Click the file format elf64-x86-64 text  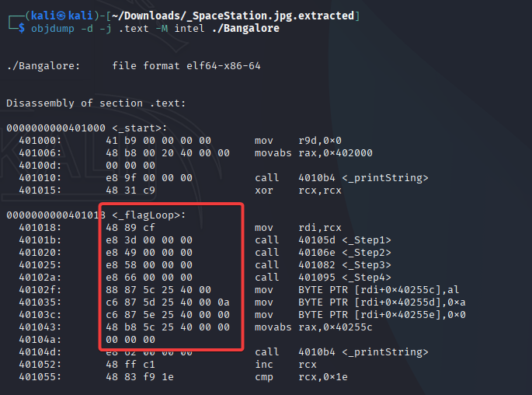tap(186, 65)
